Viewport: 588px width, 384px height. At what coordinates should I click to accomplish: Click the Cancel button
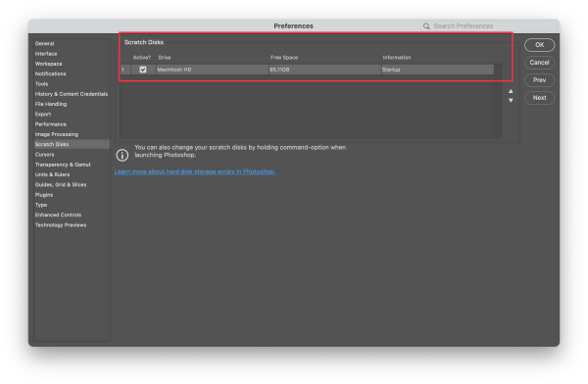(x=539, y=63)
